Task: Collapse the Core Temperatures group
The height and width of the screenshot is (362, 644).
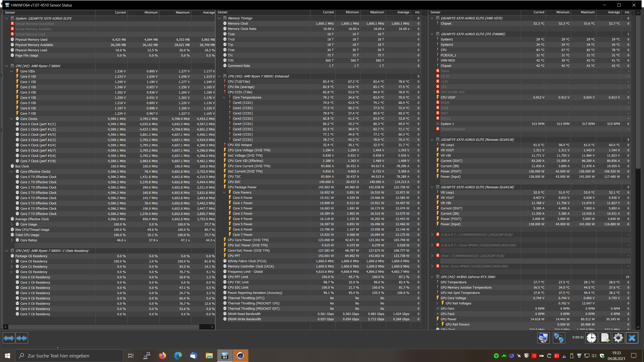Action: pyautogui.click(x=224, y=97)
